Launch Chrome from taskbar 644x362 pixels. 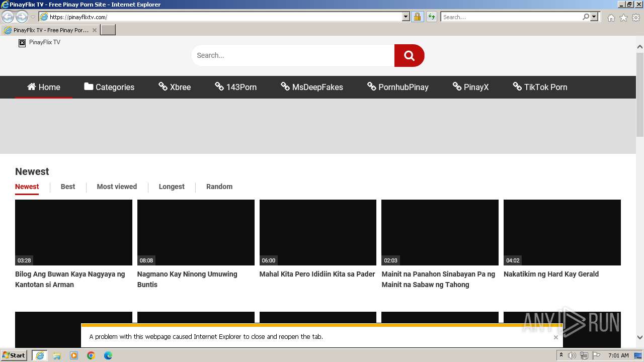91,355
